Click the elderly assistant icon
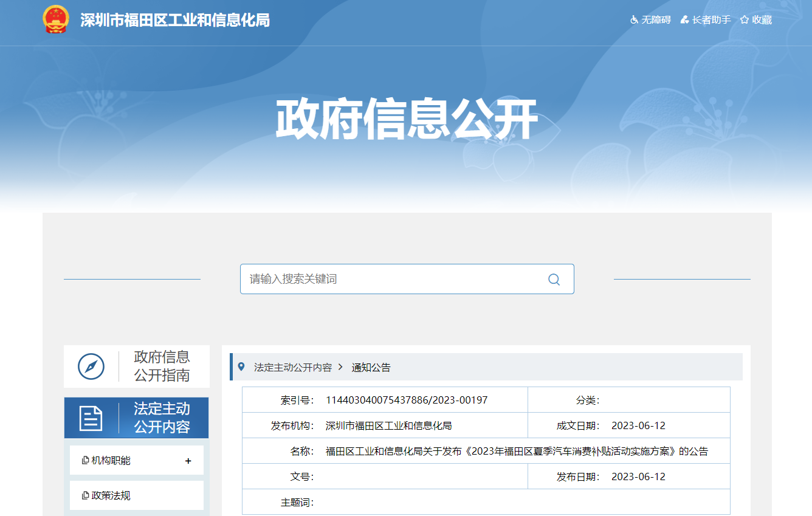 685,20
